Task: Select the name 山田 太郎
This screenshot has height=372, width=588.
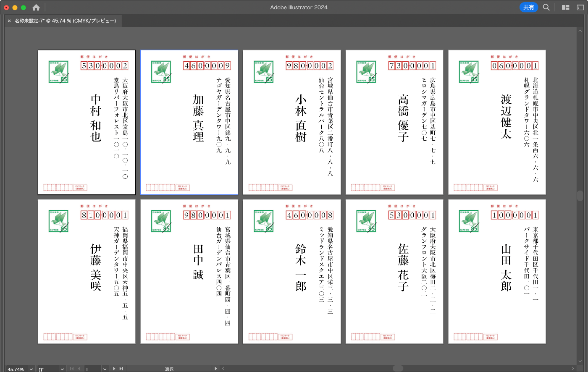Action: 506,267
